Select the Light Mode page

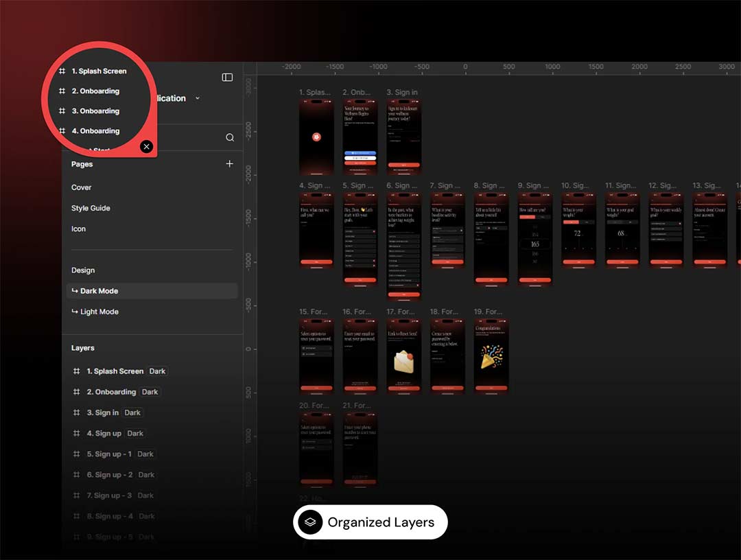point(99,312)
